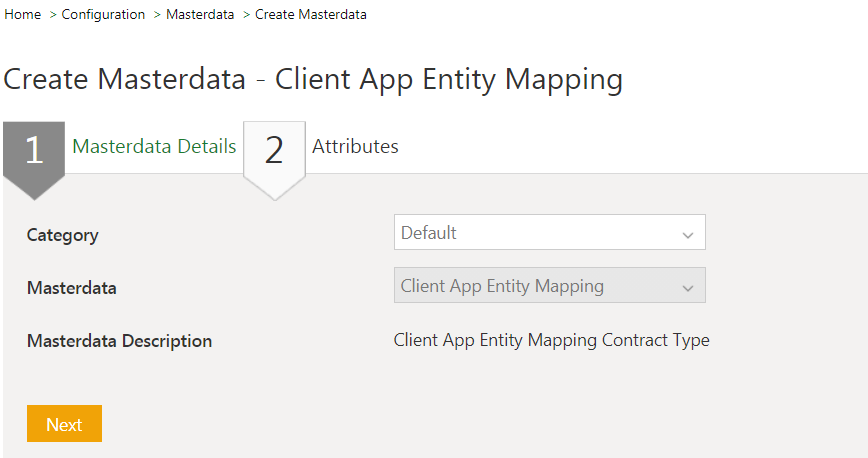Click the Create Masterdata page heading
868x458 pixels.
[x=313, y=80]
